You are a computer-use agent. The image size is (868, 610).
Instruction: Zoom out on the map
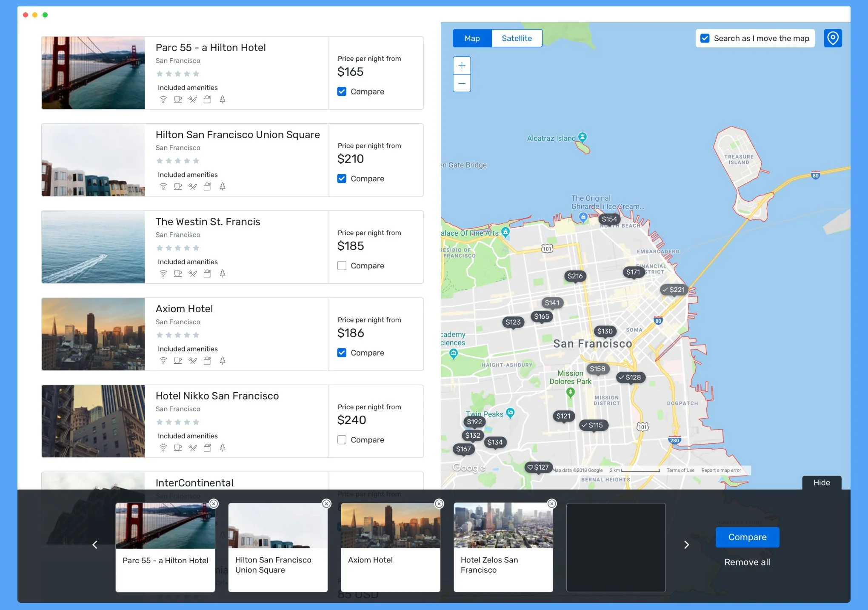tap(462, 83)
